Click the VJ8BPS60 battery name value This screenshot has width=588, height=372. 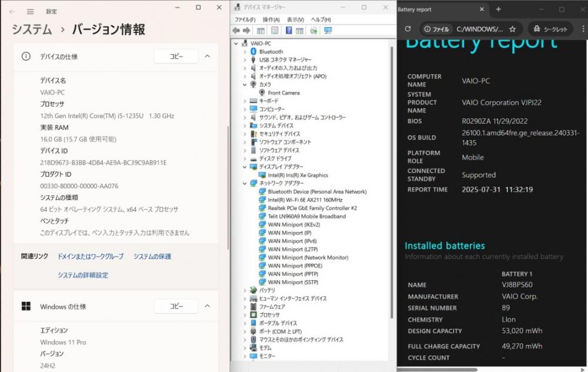click(517, 285)
